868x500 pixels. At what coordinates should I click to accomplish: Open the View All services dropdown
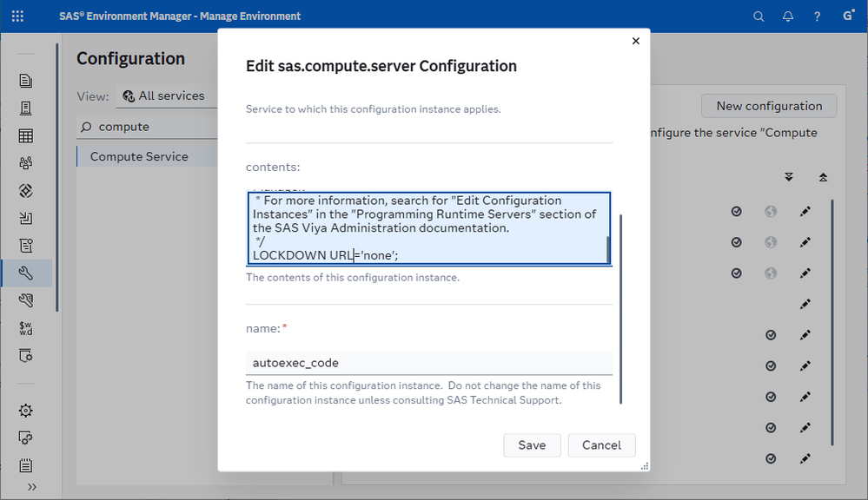[x=166, y=95]
